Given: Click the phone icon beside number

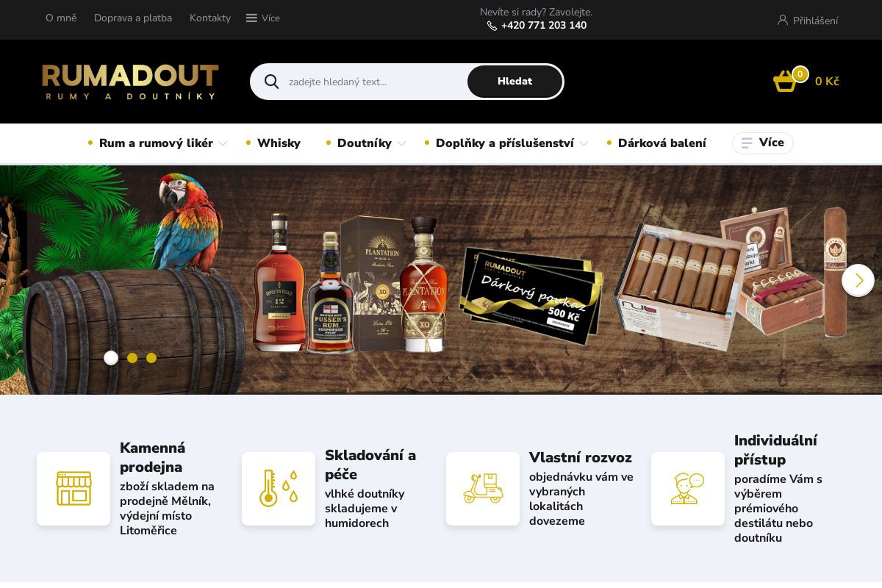Looking at the screenshot, I should [492, 26].
